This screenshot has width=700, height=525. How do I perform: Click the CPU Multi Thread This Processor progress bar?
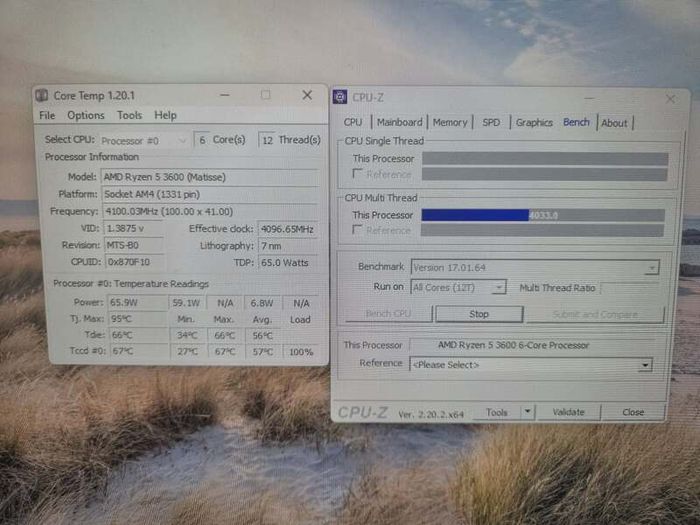pyautogui.click(x=543, y=215)
